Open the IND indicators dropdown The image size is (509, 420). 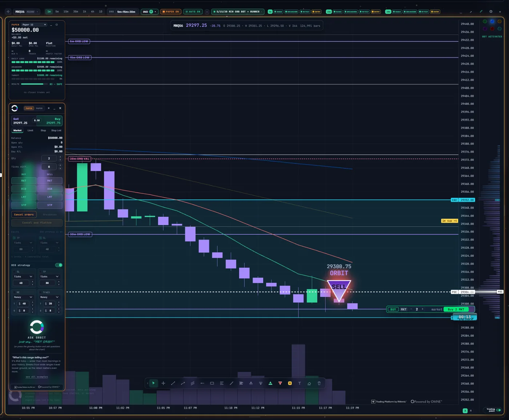[x=149, y=12]
